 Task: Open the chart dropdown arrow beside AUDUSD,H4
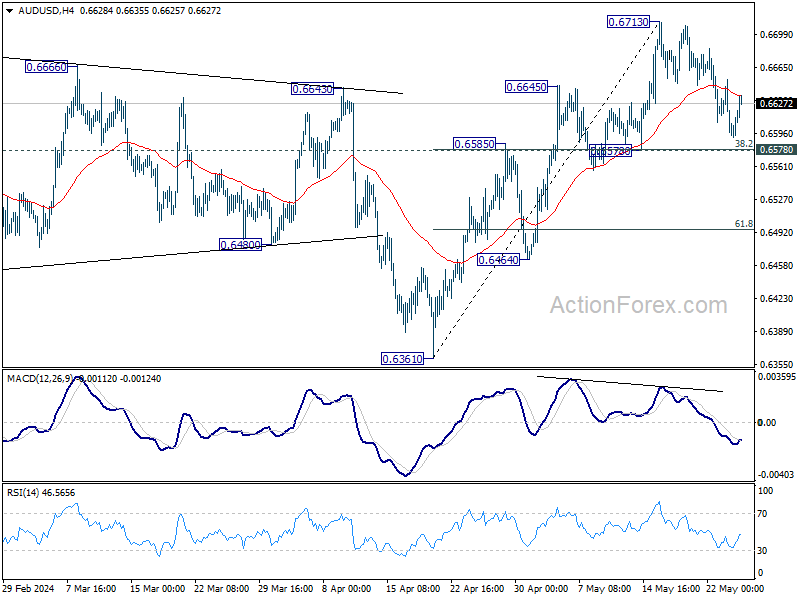click(10, 11)
